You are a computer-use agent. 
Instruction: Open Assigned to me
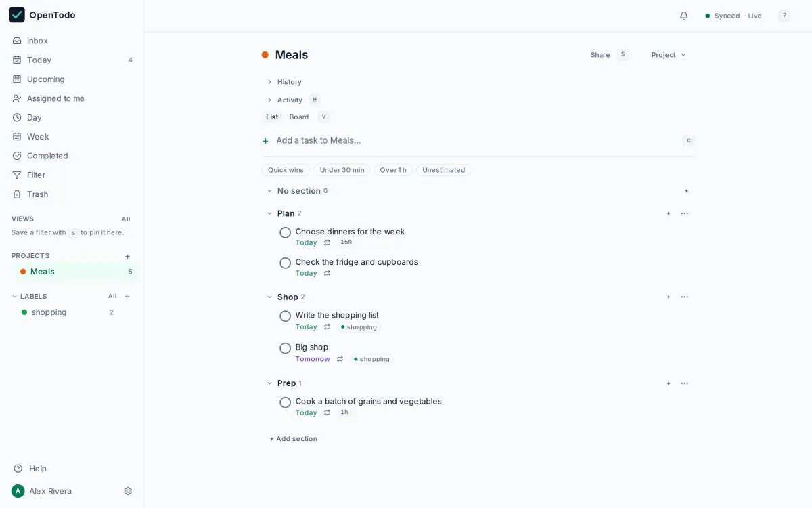72,98
